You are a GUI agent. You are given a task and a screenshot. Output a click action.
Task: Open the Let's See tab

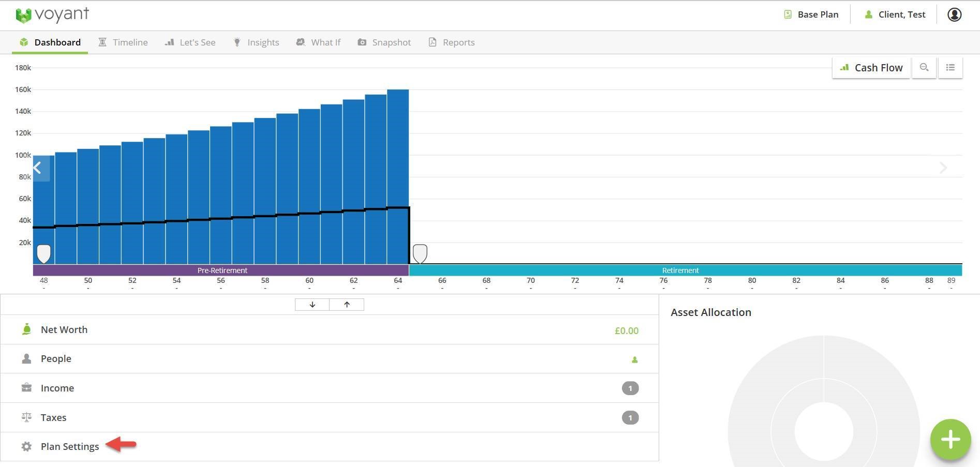190,42
